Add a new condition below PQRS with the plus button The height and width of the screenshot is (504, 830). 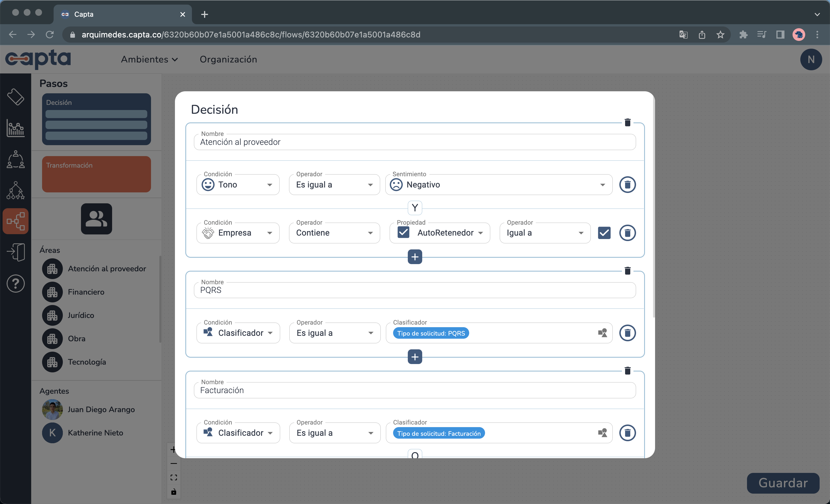pos(415,357)
